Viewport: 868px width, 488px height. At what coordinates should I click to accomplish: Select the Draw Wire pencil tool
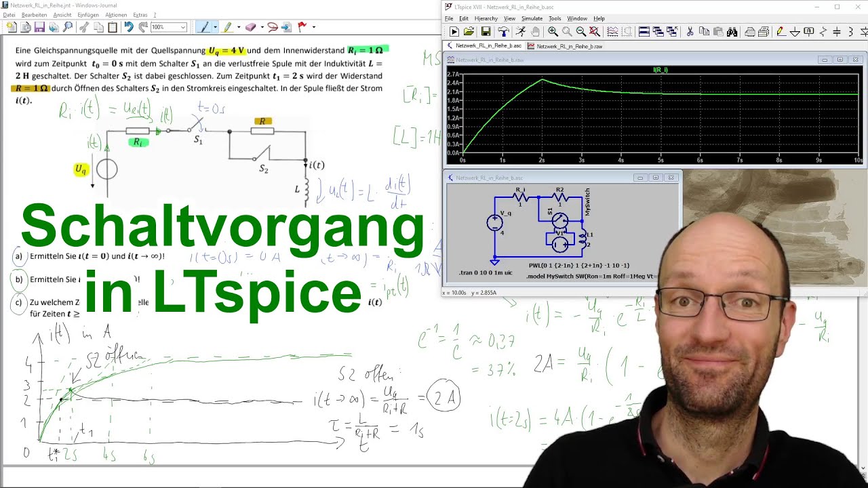click(781, 32)
